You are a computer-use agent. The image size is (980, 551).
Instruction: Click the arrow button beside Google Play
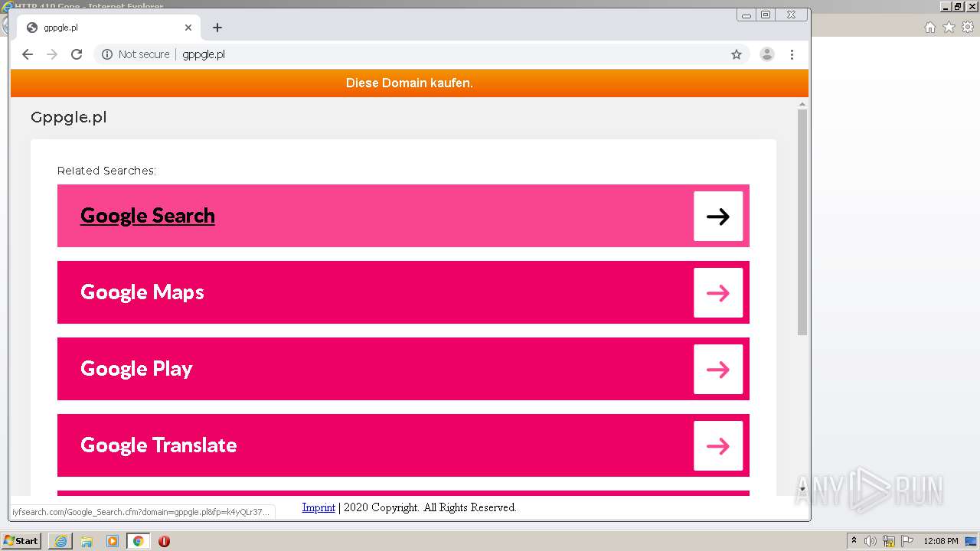718,370
